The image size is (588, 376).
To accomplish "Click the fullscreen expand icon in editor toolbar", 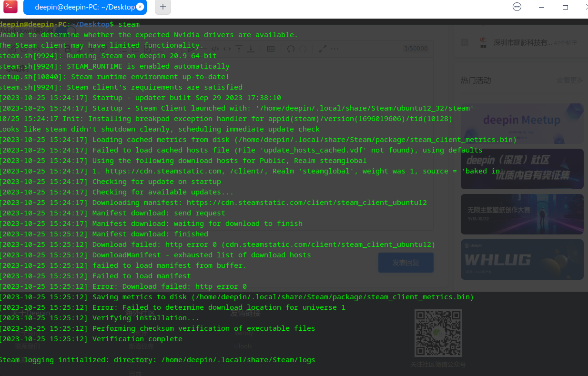I will [x=323, y=49].
